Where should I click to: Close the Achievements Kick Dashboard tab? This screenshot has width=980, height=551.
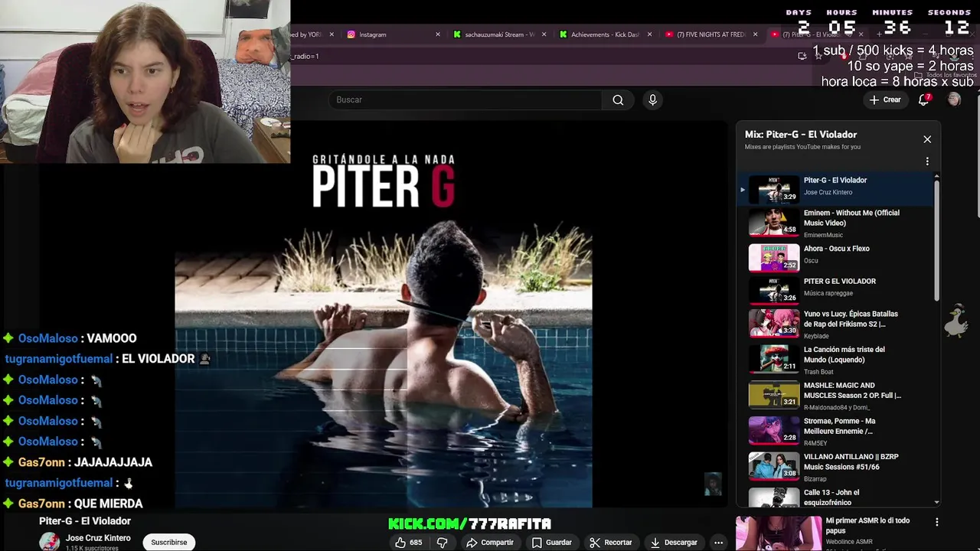[x=650, y=34]
